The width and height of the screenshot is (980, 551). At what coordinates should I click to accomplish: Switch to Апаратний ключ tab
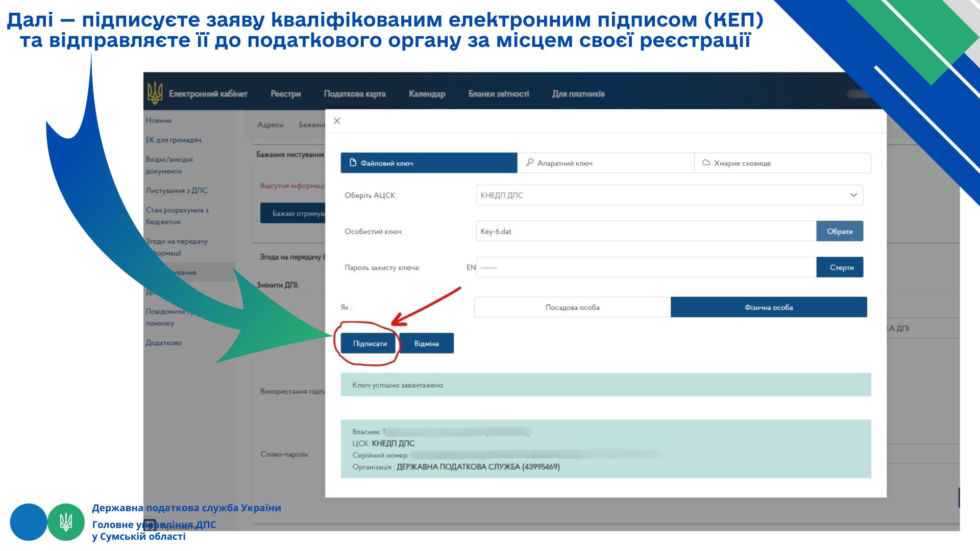click(x=605, y=163)
